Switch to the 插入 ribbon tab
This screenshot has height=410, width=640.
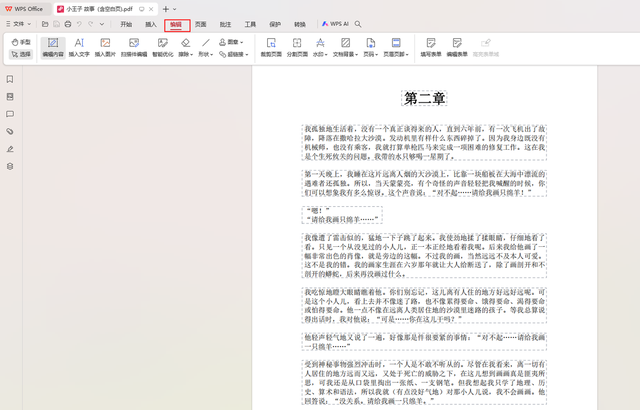click(151, 24)
